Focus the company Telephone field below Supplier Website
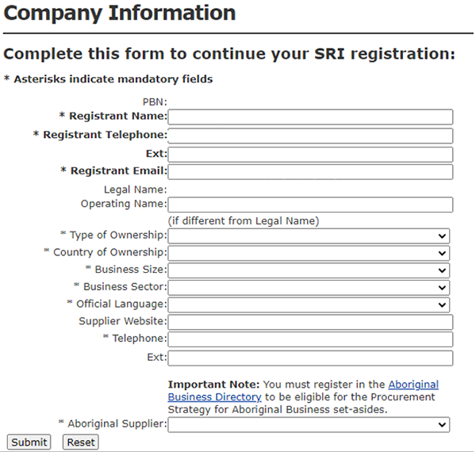This screenshot has width=476, height=452. (x=310, y=339)
